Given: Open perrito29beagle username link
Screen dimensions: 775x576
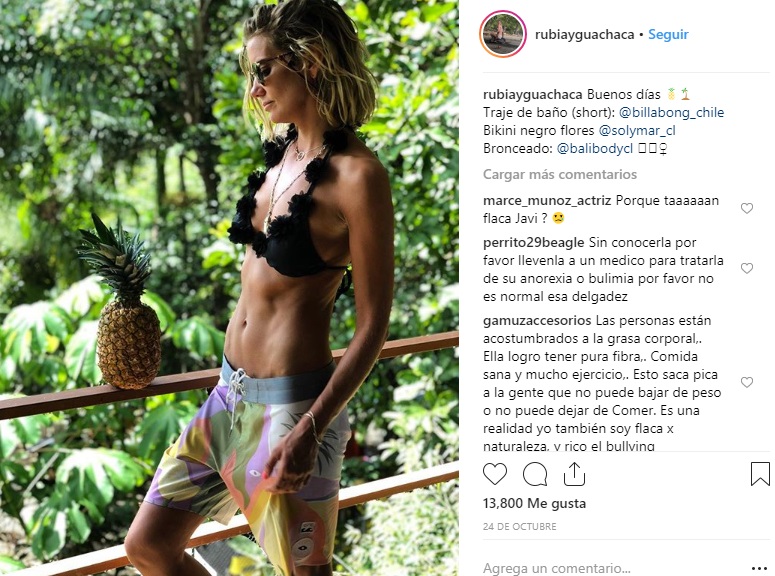Looking at the screenshot, I should point(533,243).
